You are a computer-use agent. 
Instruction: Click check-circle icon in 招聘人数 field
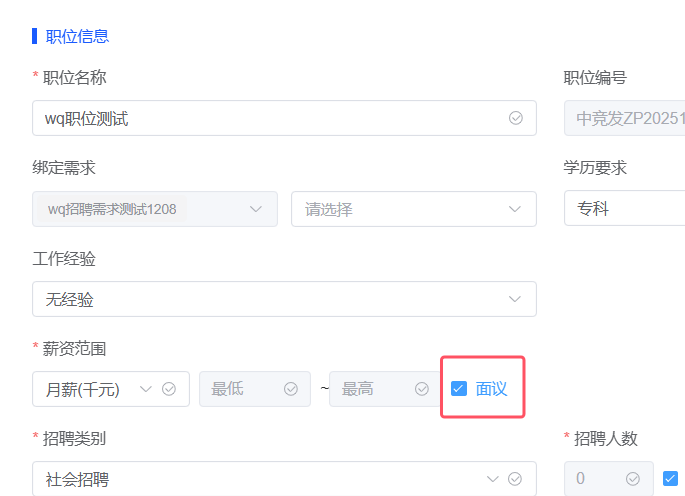pyautogui.click(x=634, y=479)
